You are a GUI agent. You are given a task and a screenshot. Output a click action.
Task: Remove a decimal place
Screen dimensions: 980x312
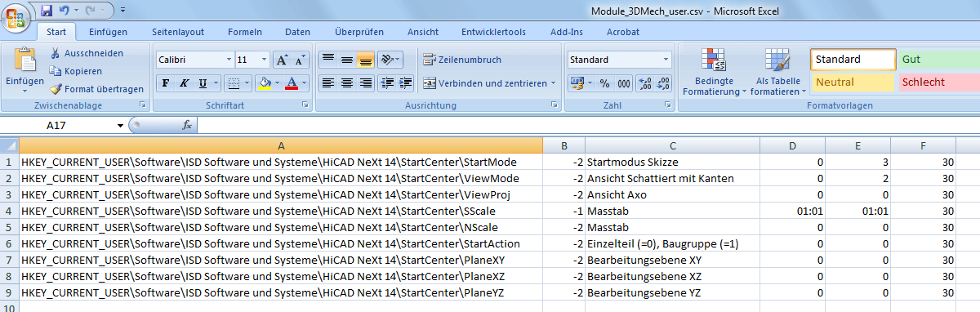coord(663,82)
